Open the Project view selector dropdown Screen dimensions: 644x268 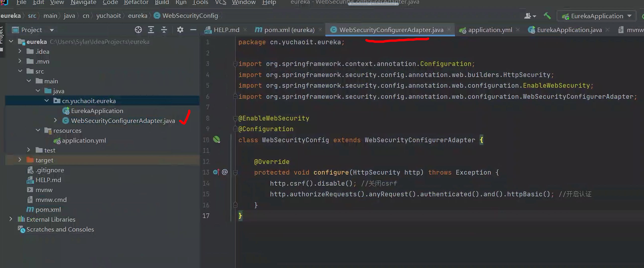point(52,30)
